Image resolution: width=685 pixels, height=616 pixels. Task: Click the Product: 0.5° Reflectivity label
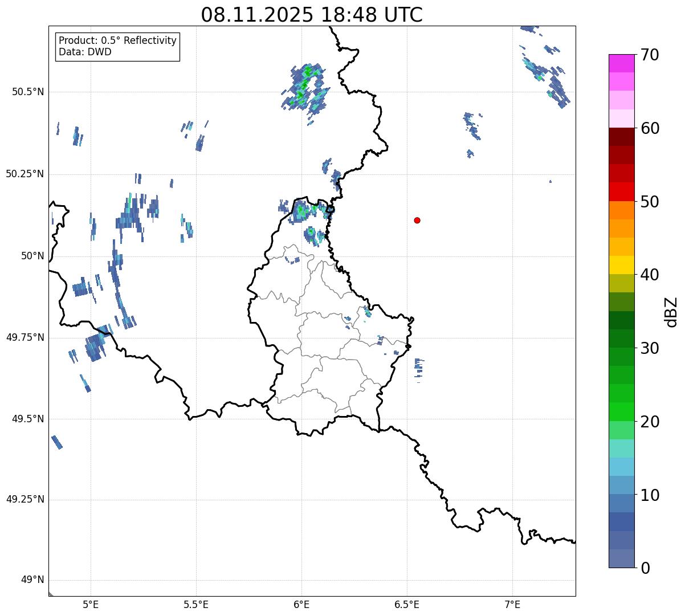[118, 41]
